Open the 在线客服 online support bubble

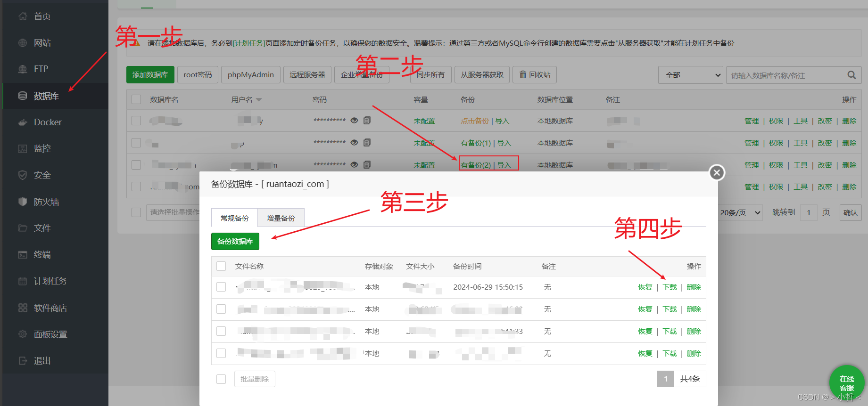click(847, 383)
